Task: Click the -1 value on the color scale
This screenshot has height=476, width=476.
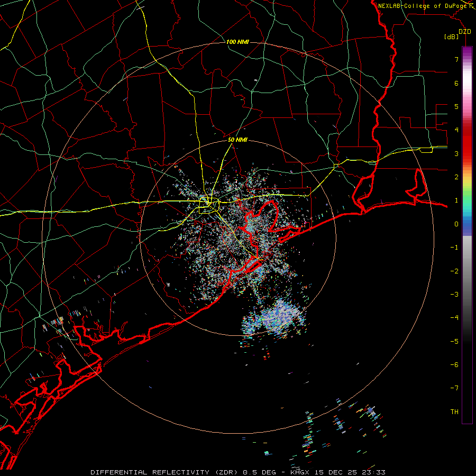Action: [x=454, y=248]
